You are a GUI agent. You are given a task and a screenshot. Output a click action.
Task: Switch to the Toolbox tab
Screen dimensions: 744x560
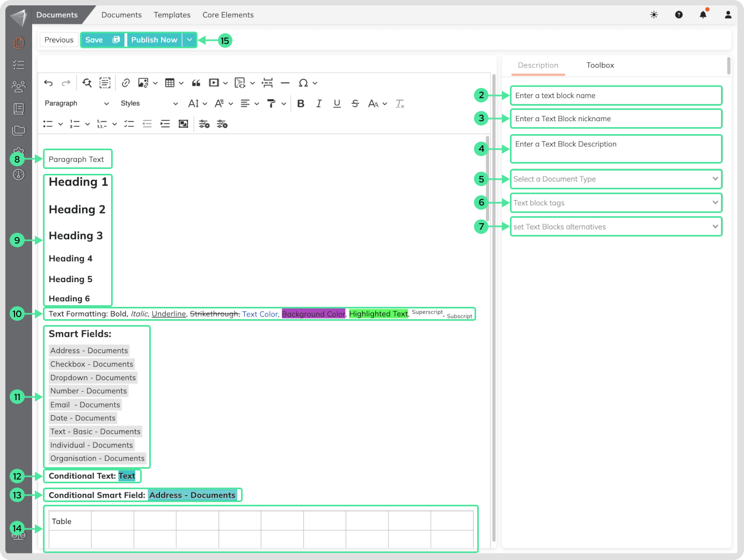600,65
